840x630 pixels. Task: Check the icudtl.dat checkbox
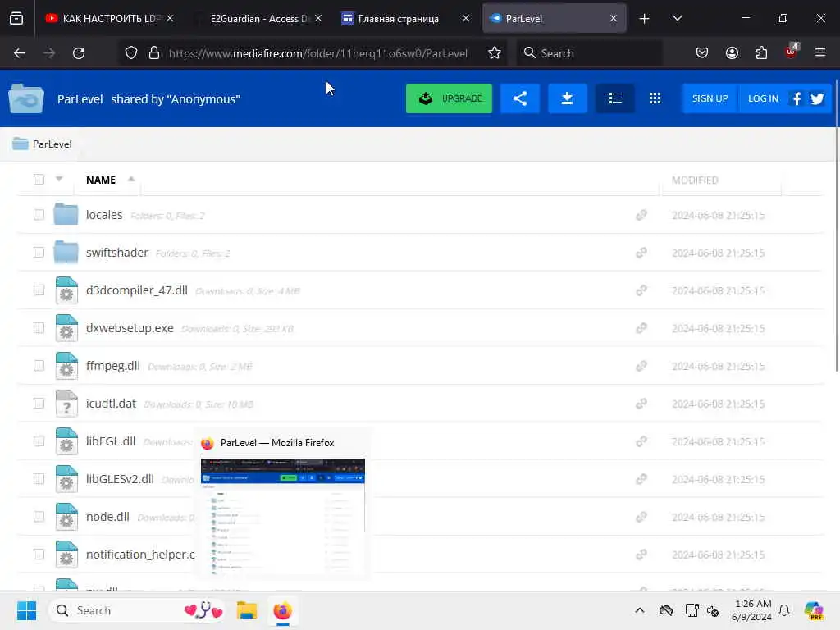(39, 404)
